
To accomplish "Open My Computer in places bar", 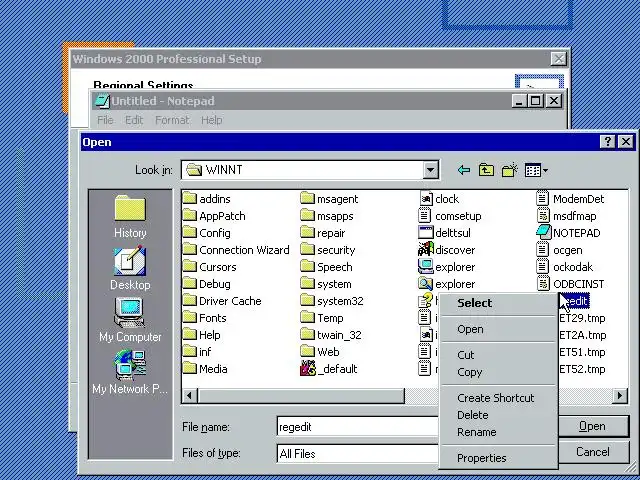I will (130, 320).
